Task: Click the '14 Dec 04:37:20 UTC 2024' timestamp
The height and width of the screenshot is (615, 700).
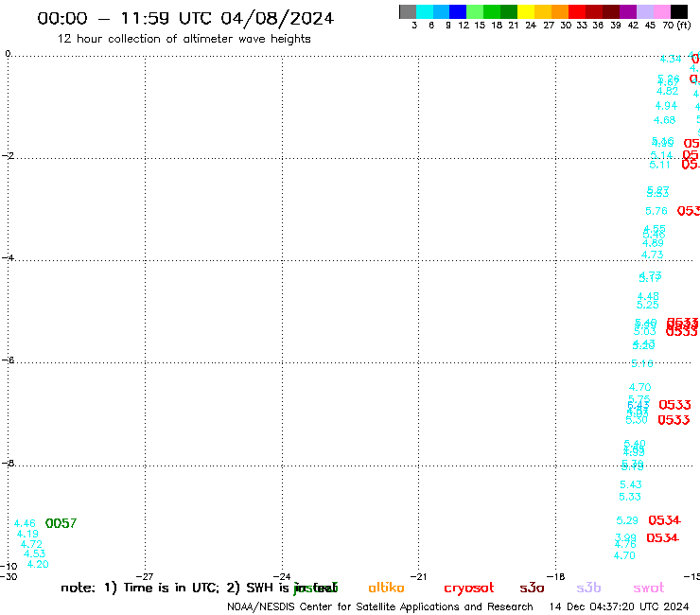Action: coord(620,607)
